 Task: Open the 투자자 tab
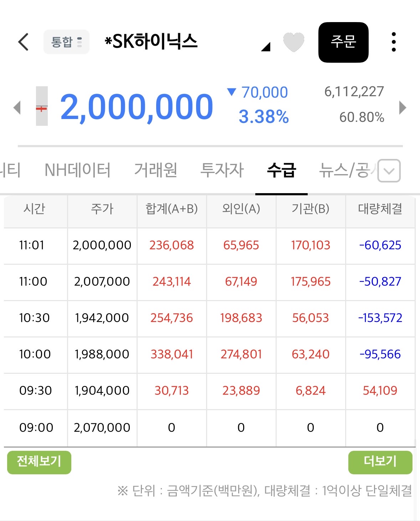[x=222, y=170]
